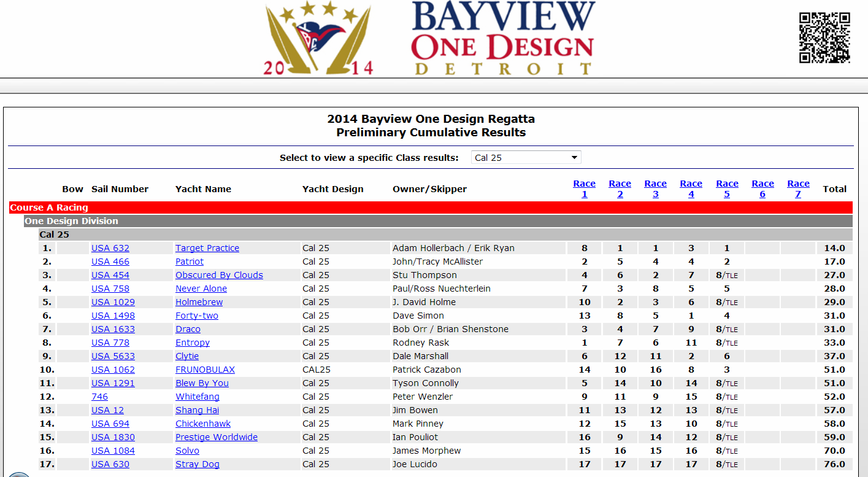868x477 pixels.
Task: Click sail number USA 466
Action: [110, 262]
